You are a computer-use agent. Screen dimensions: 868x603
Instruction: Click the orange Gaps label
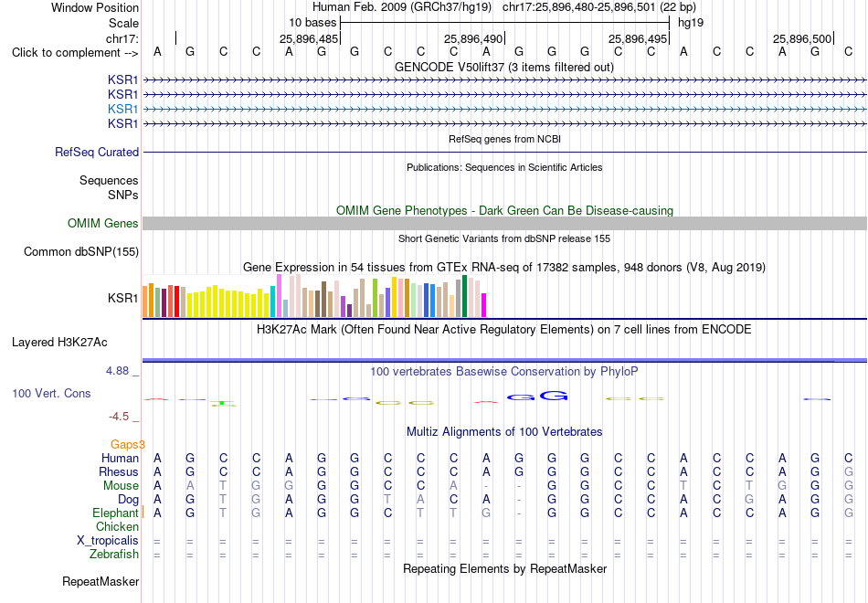pyautogui.click(x=127, y=444)
